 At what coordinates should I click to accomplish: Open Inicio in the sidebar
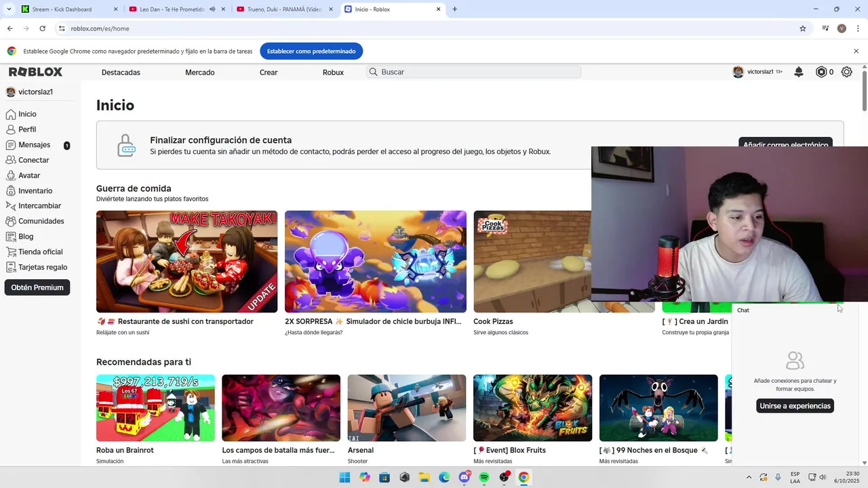(x=27, y=114)
